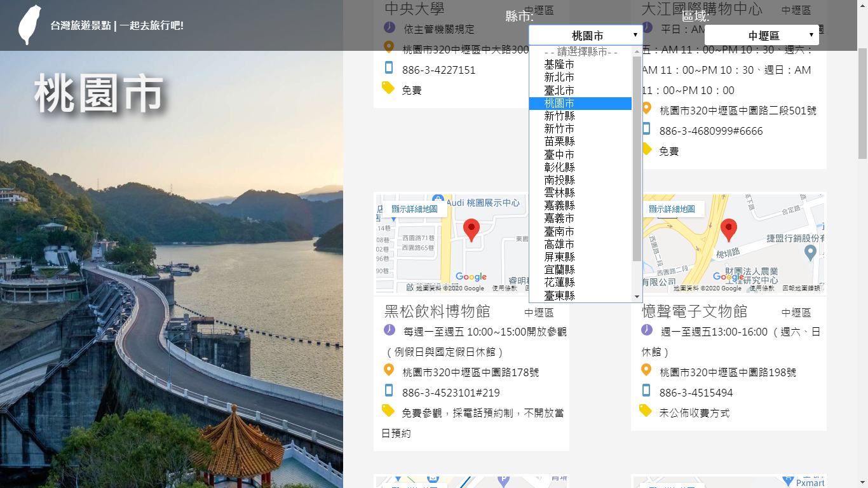Click 顯示詳細地圖 link on right map
Image resolution: width=868 pixels, height=488 pixels.
pos(672,209)
